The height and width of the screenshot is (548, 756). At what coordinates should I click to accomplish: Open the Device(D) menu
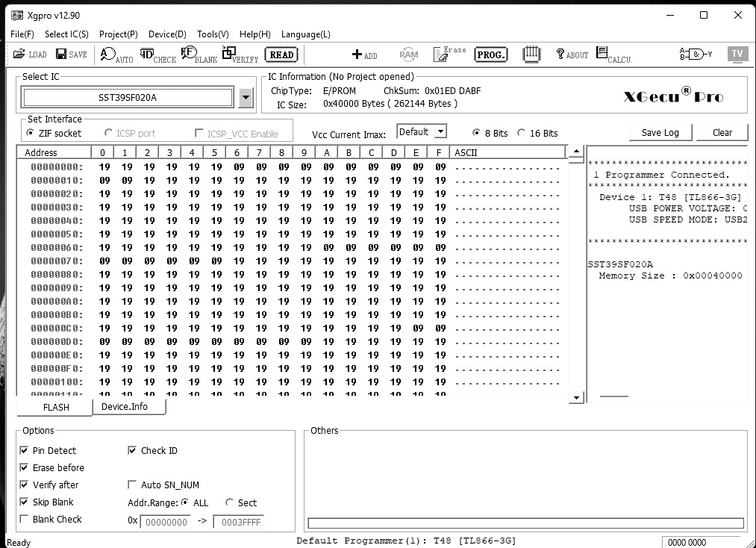coord(167,34)
